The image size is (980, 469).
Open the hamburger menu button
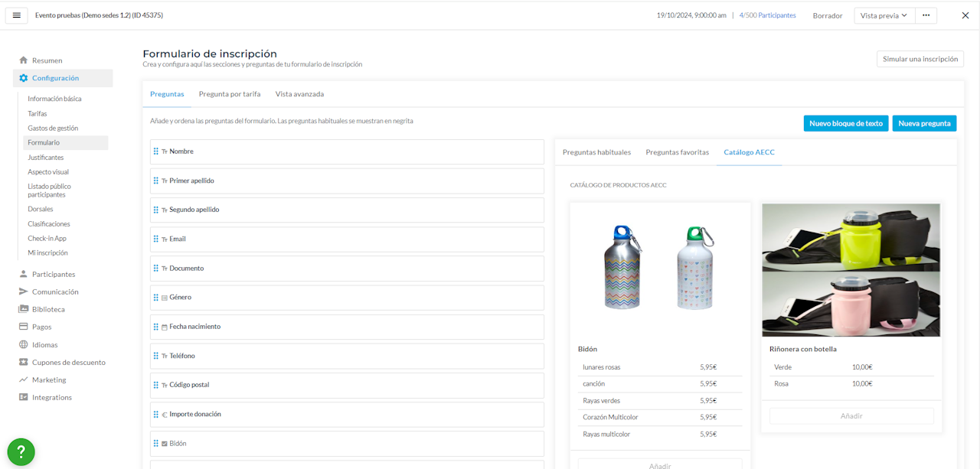point(17,15)
